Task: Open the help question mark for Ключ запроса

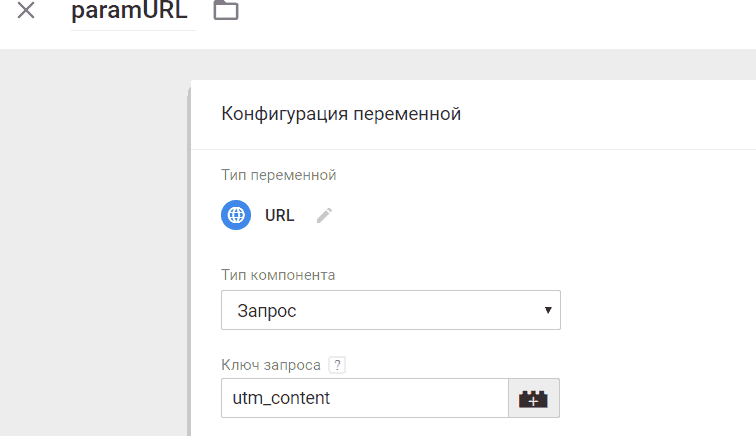Action: point(338,365)
